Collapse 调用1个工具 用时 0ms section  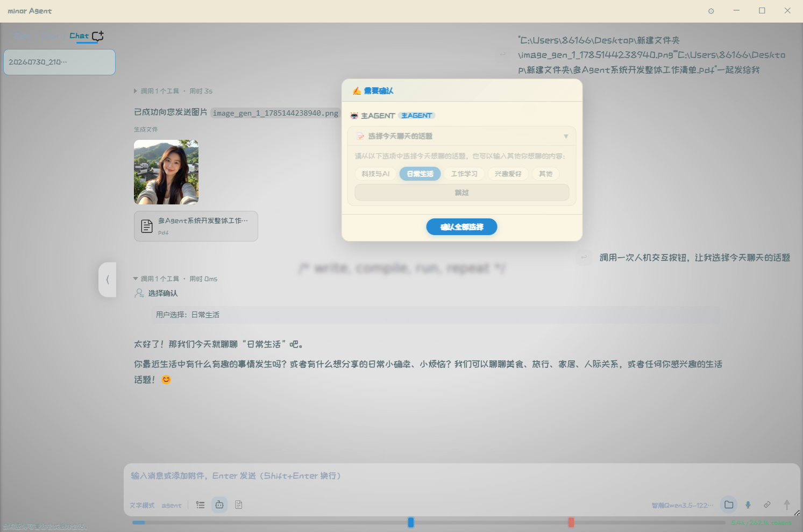[x=175, y=279]
